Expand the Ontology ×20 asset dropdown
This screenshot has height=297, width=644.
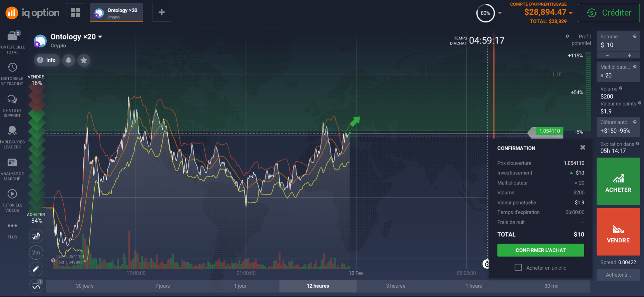[x=100, y=37]
